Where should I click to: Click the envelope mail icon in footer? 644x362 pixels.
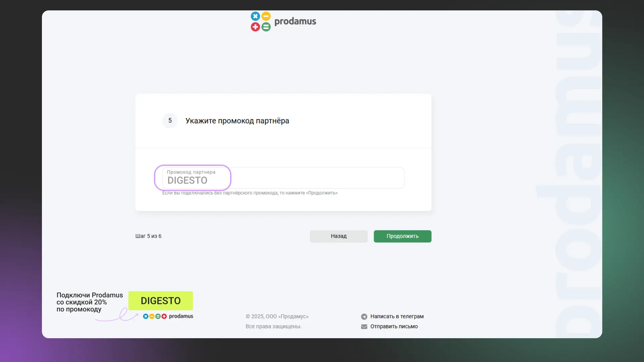(364, 326)
